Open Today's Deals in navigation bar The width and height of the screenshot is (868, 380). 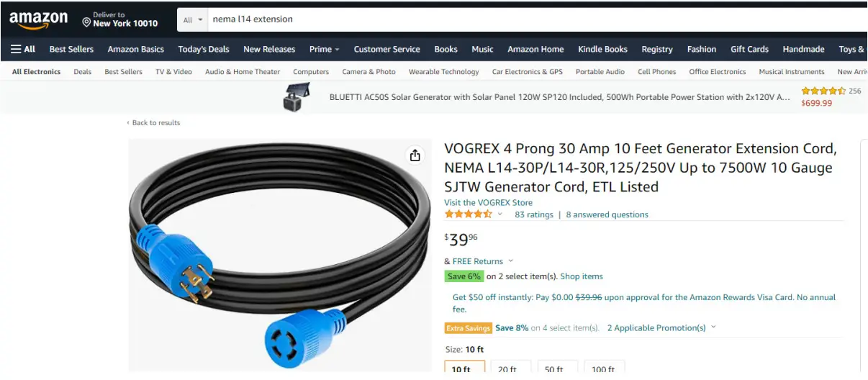pos(204,49)
